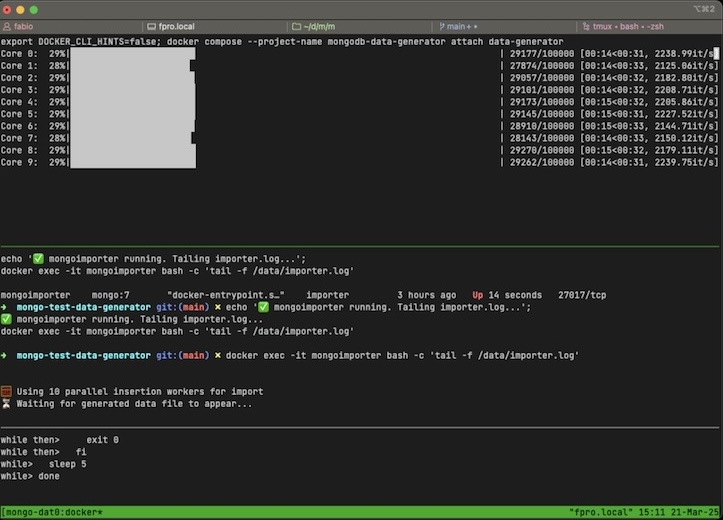The height and width of the screenshot is (520, 723).
Task: Click the count '27874/100000'
Action: click(x=542, y=66)
